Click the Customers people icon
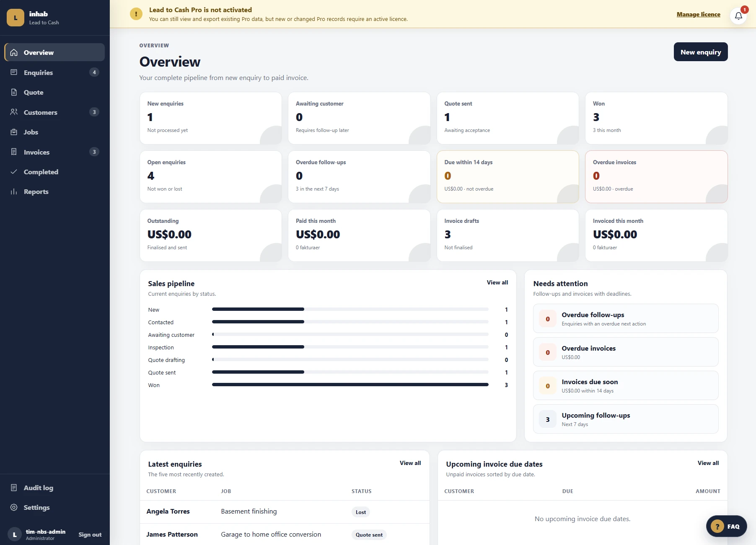This screenshot has width=756, height=545. (x=14, y=112)
